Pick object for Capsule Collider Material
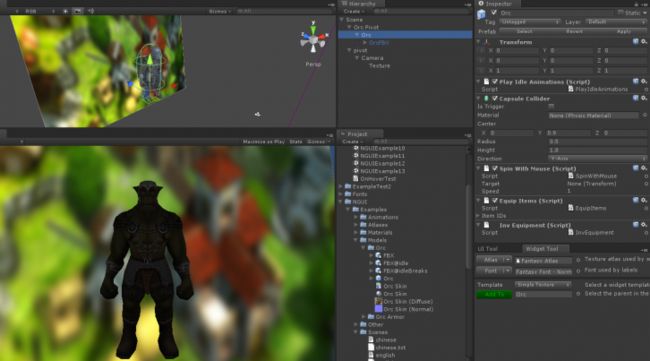This screenshot has width=650, height=361. click(645, 115)
